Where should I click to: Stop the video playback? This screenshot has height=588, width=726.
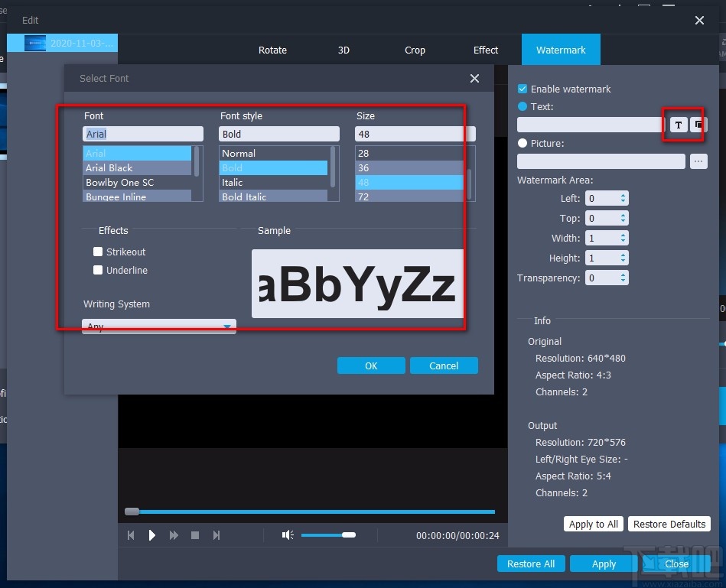coord(195,535)
